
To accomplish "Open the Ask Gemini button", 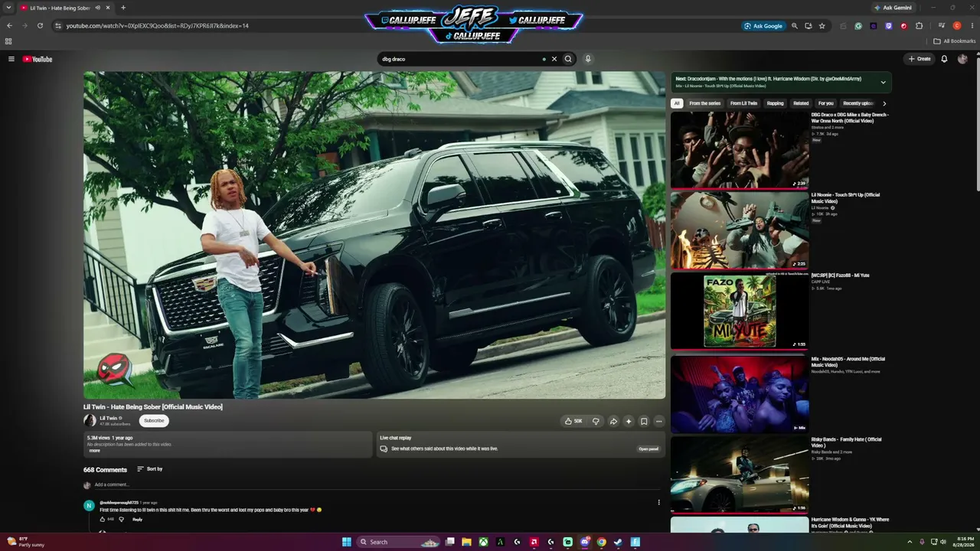I will pos(893,8).
